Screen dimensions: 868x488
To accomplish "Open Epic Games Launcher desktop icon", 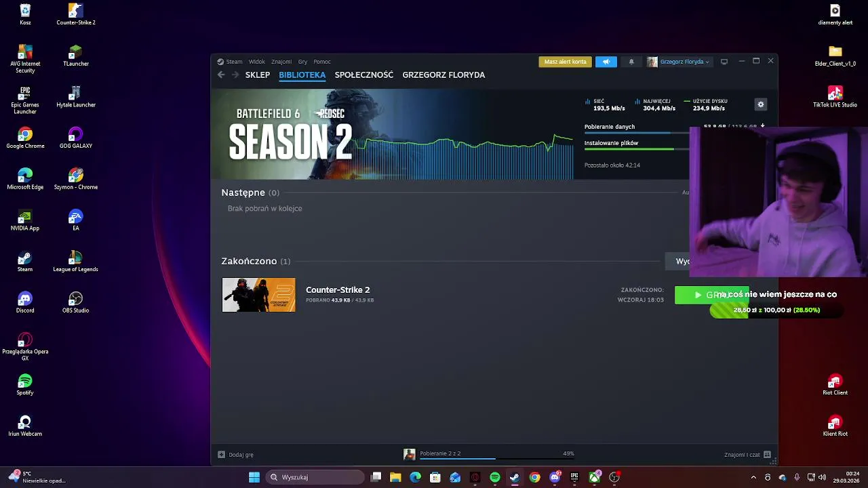I will [25, 100].
